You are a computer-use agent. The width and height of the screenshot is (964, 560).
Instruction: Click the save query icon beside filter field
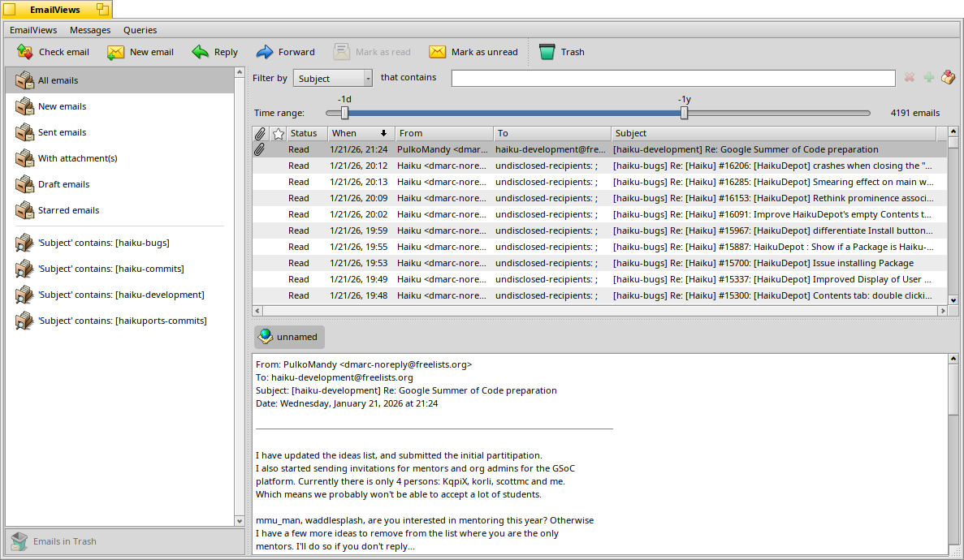[x=948, y=78]
